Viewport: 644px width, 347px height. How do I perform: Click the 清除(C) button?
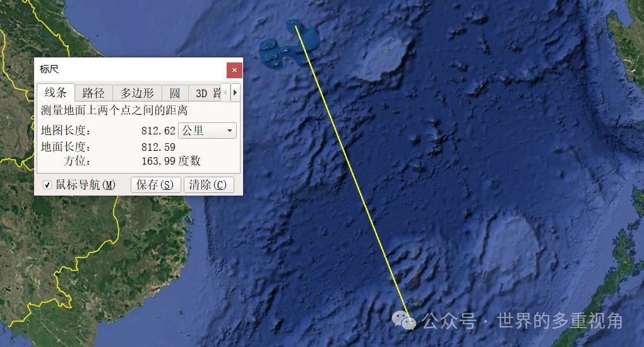tap(208, 185)
